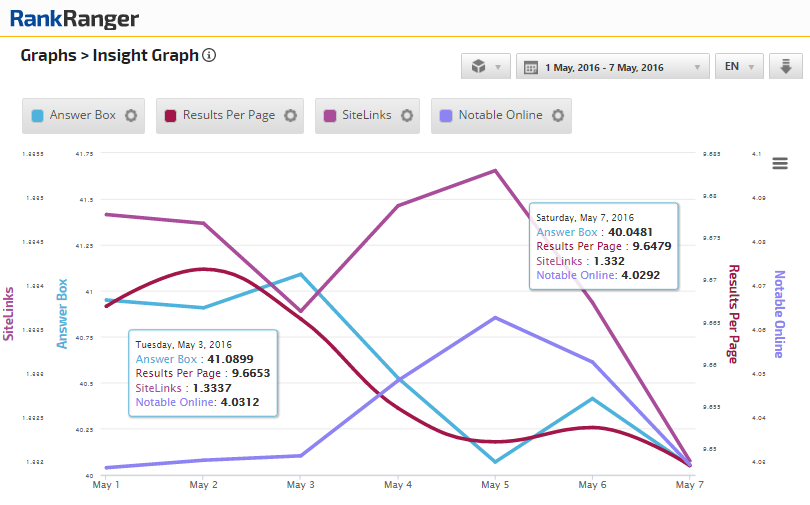The height and width of the screenshot is (505, 810).
Task: Open the chart hamburger menu
Action: tap(780, 164)
